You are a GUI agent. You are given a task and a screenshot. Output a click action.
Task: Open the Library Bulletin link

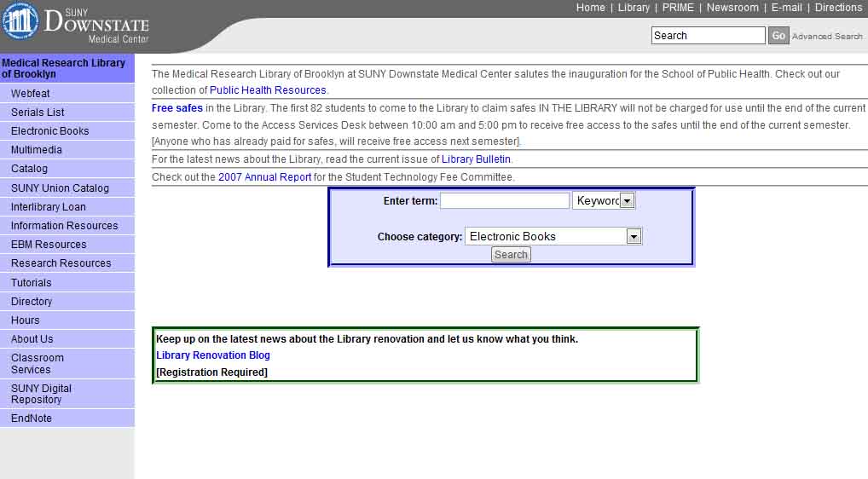click(x=476, y=159)
